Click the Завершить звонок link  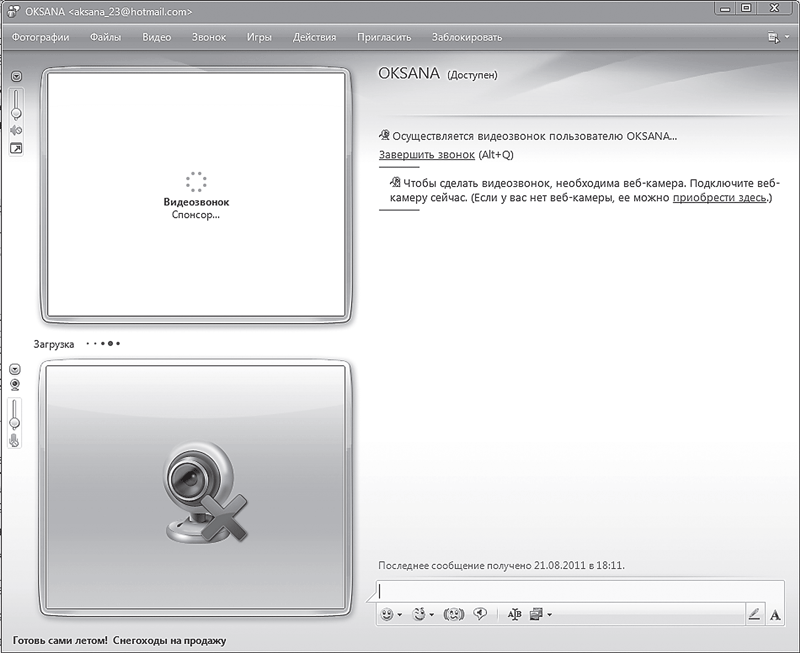point(427,154)
